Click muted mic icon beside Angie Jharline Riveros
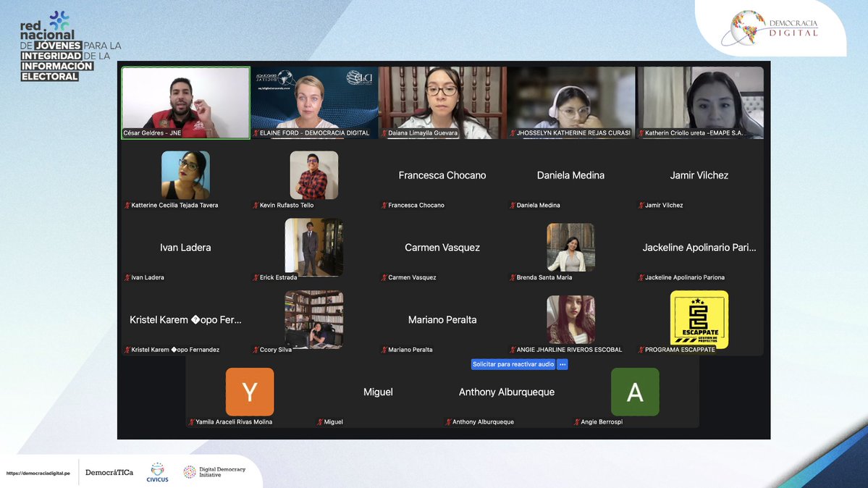Viewport: 868px width, 488px height. tap(513, 350)
